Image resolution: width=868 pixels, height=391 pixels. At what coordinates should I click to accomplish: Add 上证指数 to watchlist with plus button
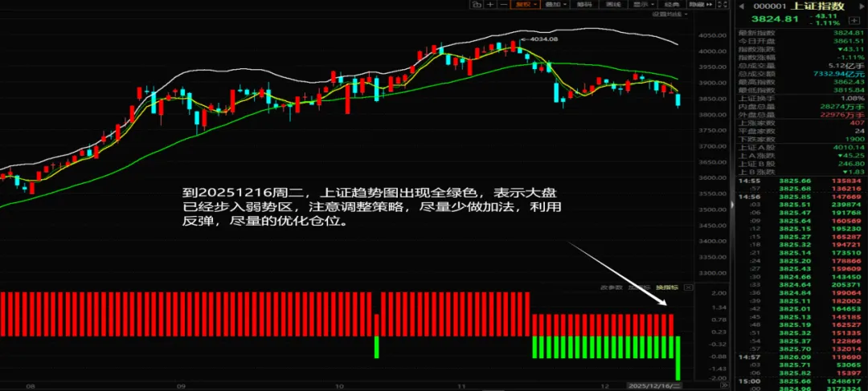855,20
